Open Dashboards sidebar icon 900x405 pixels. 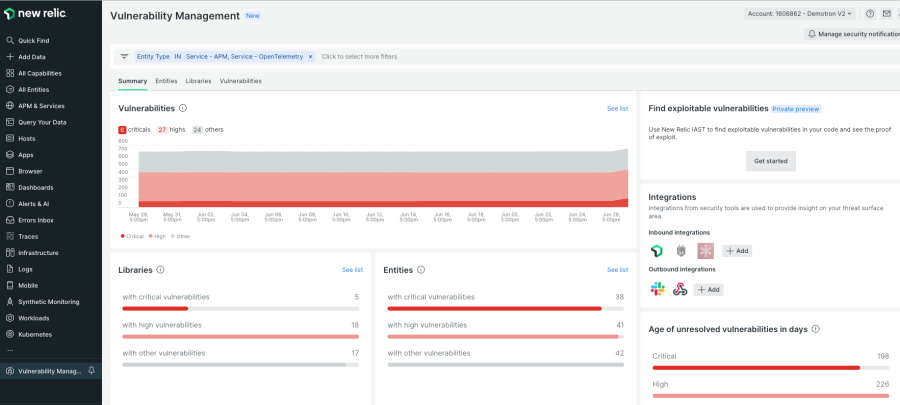point(10,188)
